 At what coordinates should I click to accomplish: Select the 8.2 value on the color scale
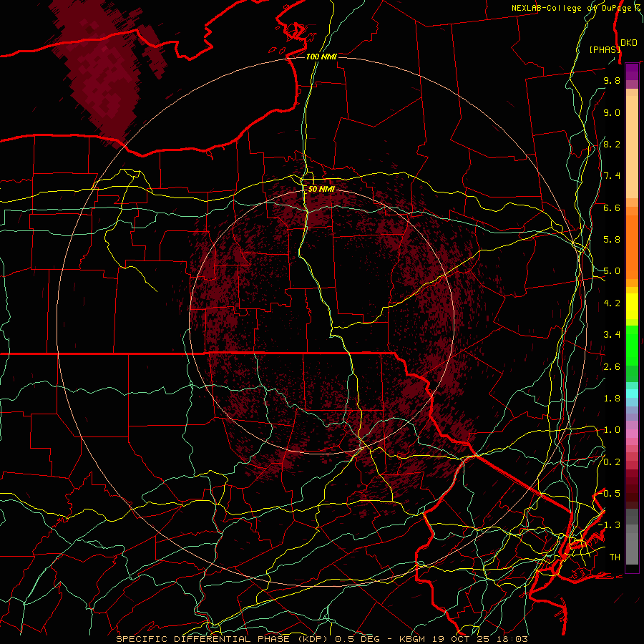612,144
